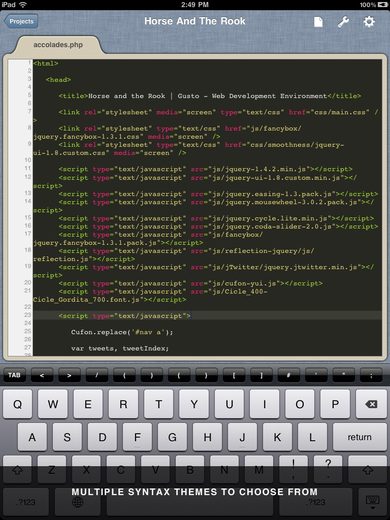
Task: Open the wrench tools menu
Action: (343, 22)
